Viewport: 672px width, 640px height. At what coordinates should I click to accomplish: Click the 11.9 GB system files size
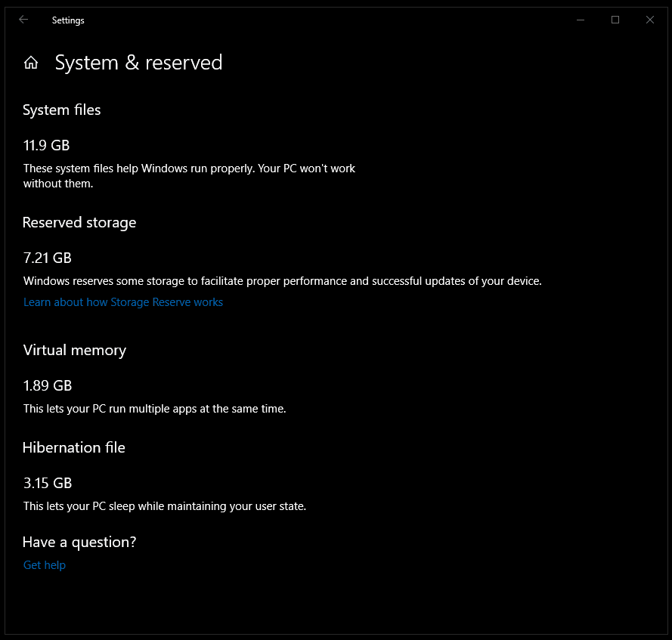(x=47, y=145)
